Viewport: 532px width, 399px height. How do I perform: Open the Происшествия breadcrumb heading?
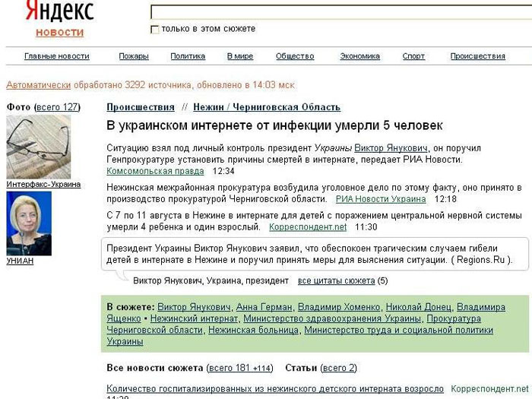pos(141,107)
